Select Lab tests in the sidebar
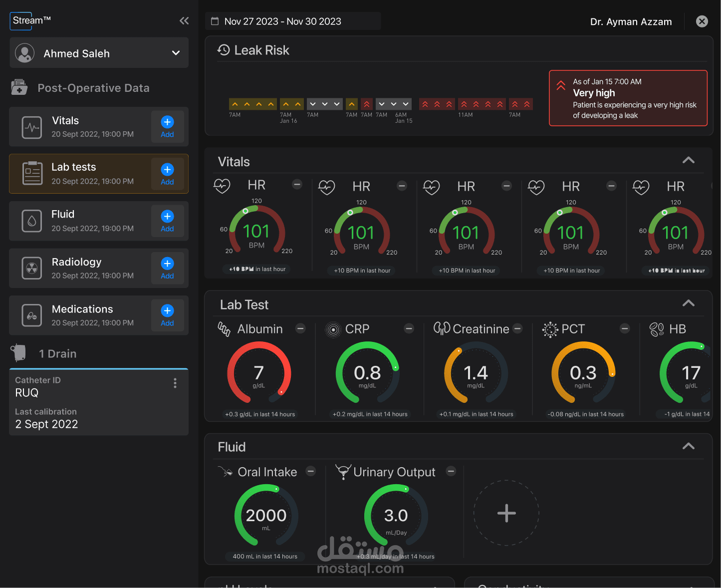This screenshot has width=721, height=588. click(x=99, y=174)
